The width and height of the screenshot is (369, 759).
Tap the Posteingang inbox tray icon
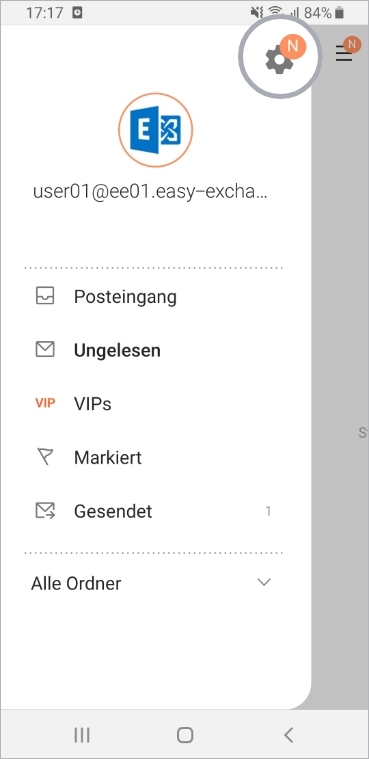[45, 296]
